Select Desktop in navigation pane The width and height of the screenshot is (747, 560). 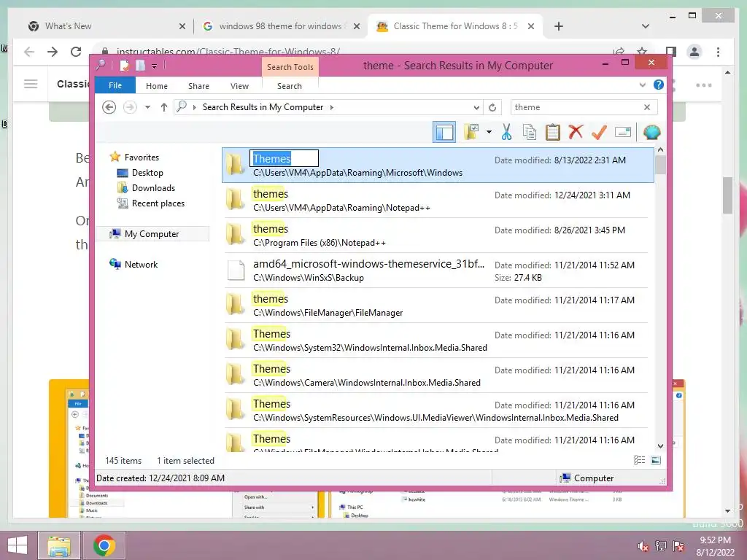pos(147,172)
